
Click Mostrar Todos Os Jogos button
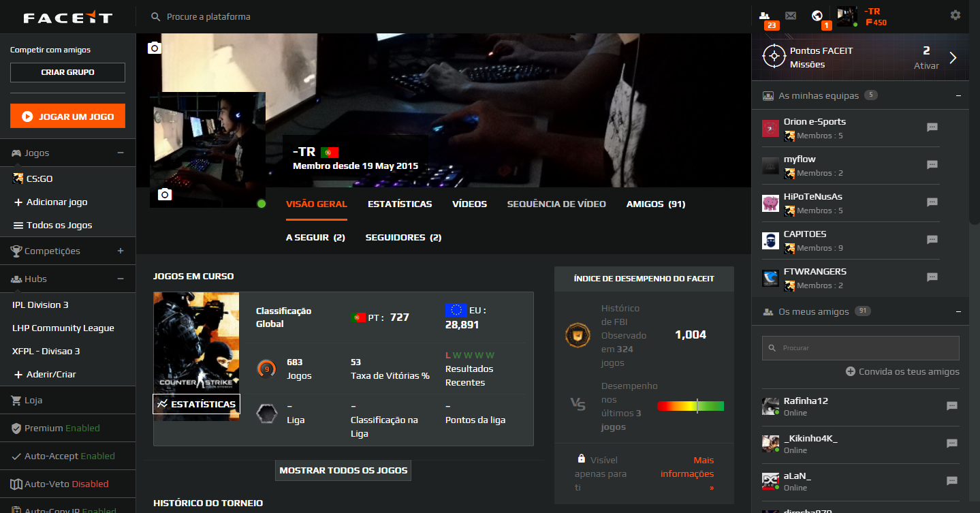tap(343, 470)
